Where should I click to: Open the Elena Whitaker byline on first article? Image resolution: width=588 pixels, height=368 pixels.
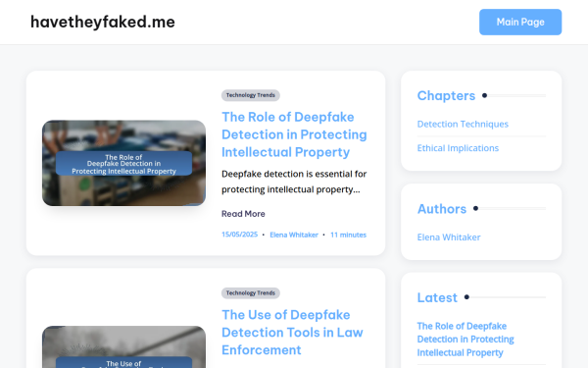pyautogui.click(x=294, y=235)
